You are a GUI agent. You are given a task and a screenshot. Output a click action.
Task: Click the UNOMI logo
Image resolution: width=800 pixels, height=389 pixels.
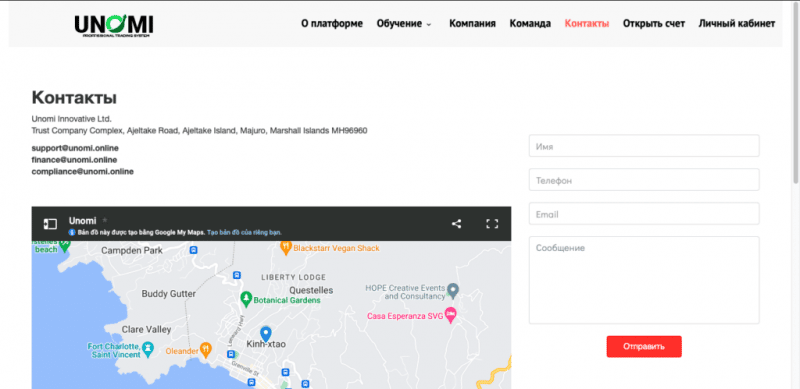(114, 25)
